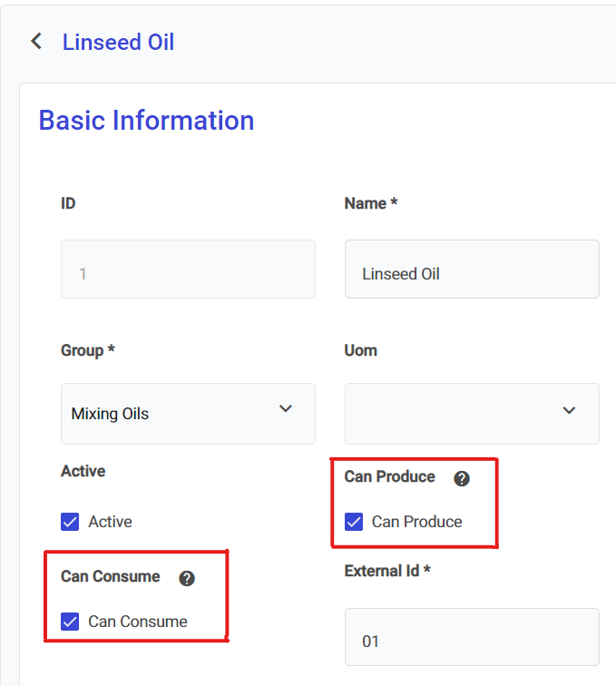616x686 pixels.
Task: Select the Basic Information section heading
Action: [146, 121]
